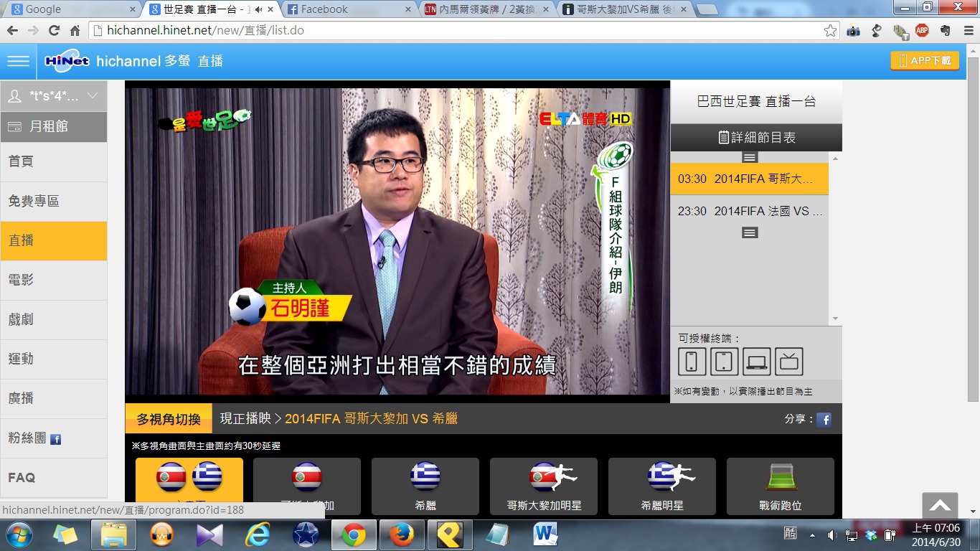The width and height of the screenshot is (980, 551).
Task: Select the 戰術跑位 tactical view
Action: tap(781, 486)
